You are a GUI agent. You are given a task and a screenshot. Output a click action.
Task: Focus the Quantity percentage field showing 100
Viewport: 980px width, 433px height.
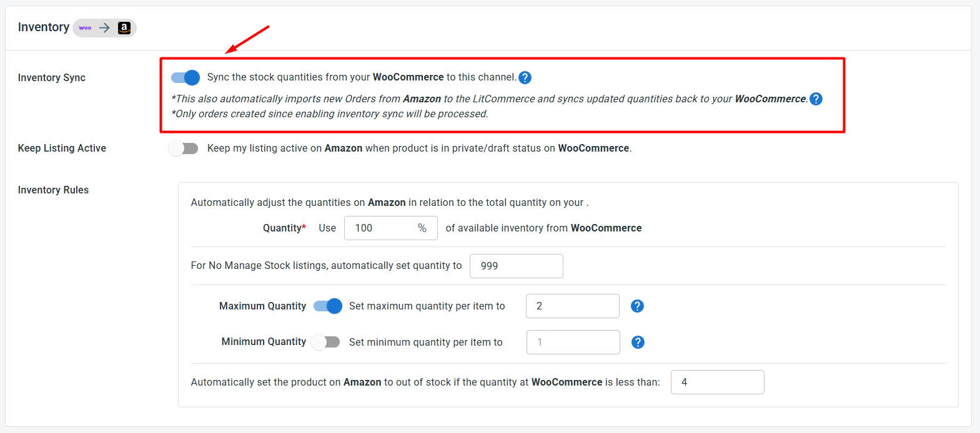(x=391, y=228)
